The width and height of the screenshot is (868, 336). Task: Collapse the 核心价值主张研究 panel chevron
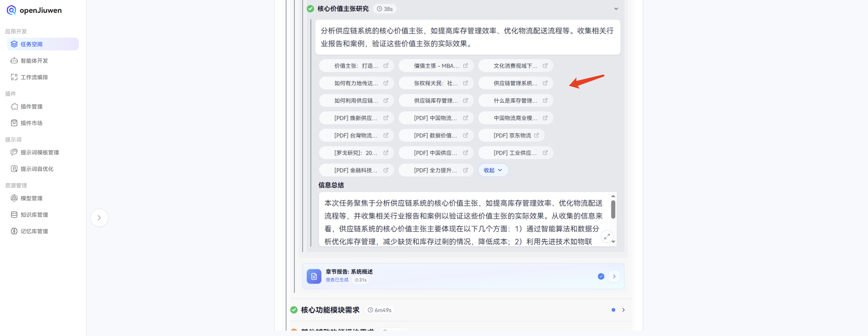tap(616, 8)
